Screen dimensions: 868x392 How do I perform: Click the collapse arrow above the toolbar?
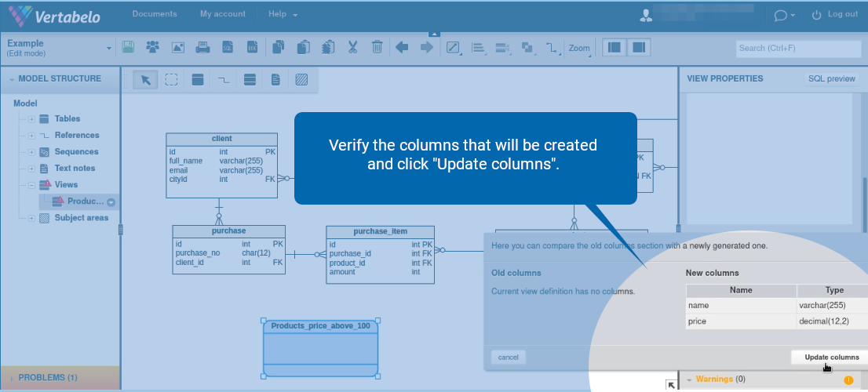pos(435,34)
